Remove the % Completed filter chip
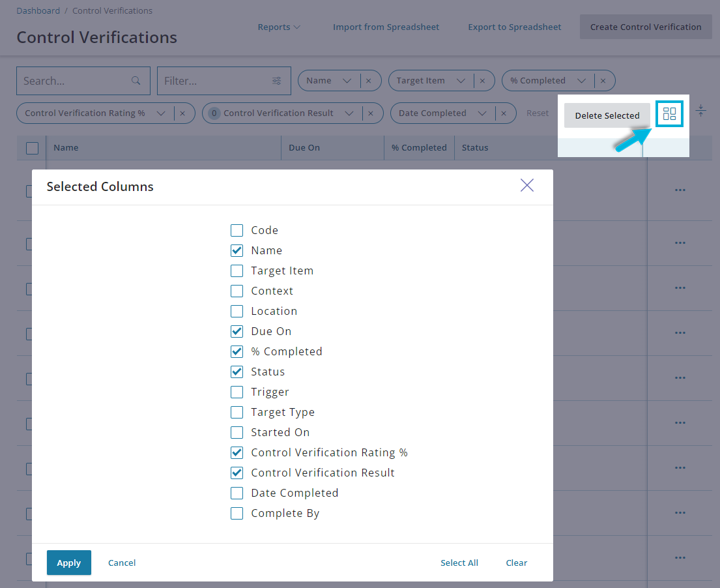 point(603,81)
